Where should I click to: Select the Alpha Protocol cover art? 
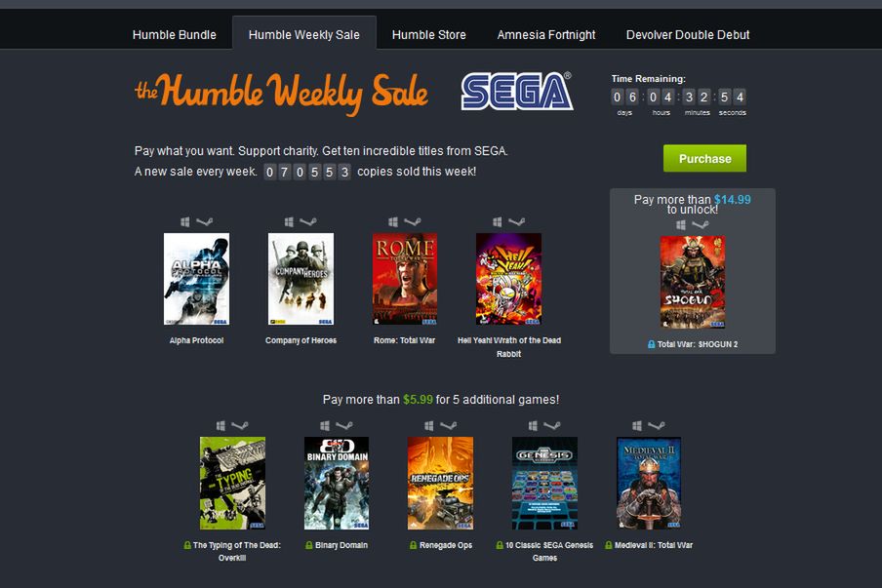(x=196, y=279)
